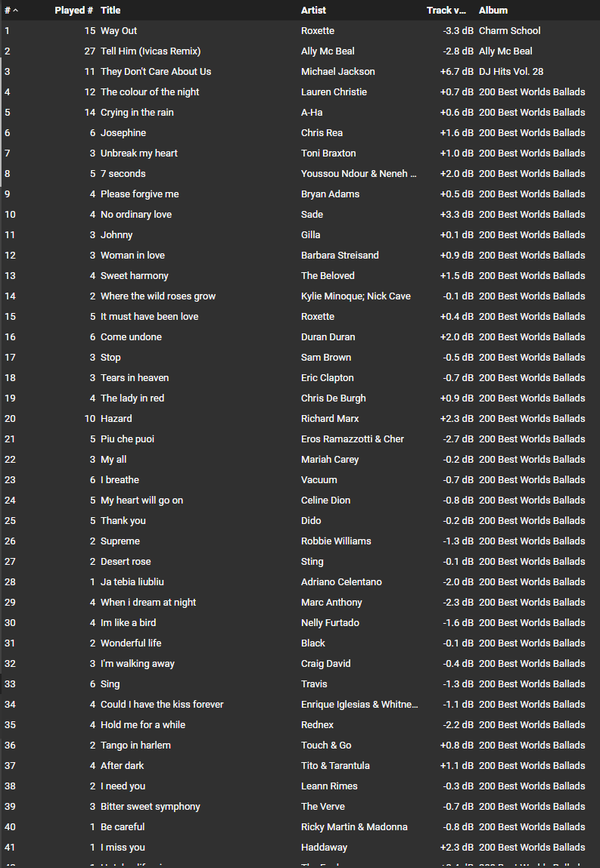Sort tracks by Title column

110,11
